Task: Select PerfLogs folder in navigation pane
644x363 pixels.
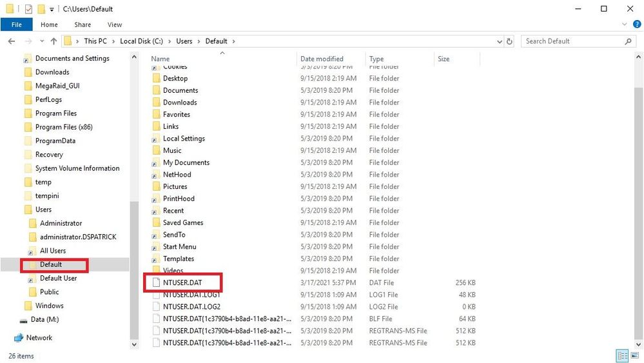Action: (x=48, y=99)
